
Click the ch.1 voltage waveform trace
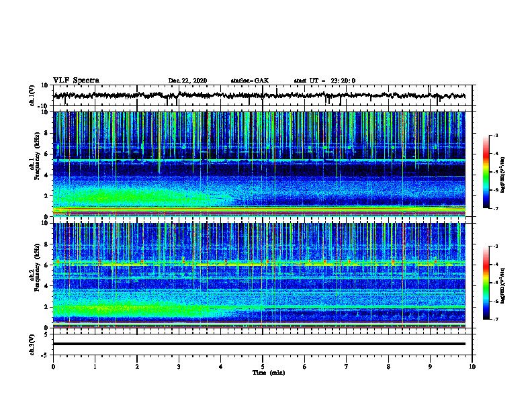[259, 95]
